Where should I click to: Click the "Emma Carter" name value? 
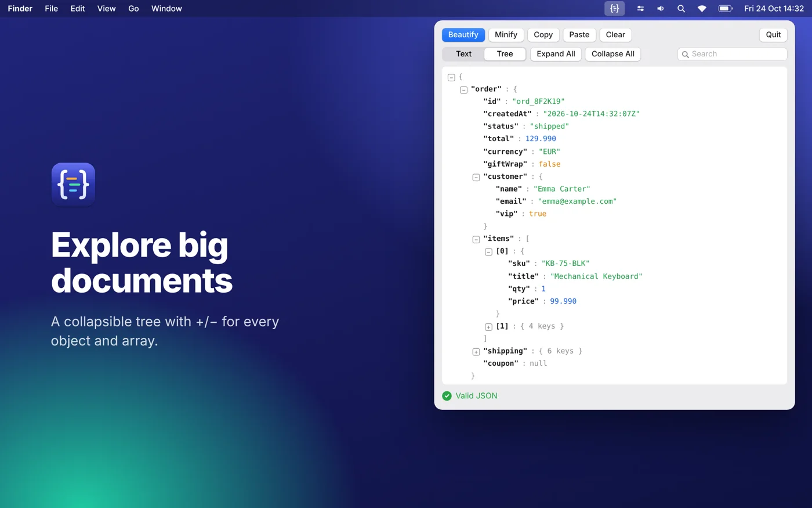561,189
